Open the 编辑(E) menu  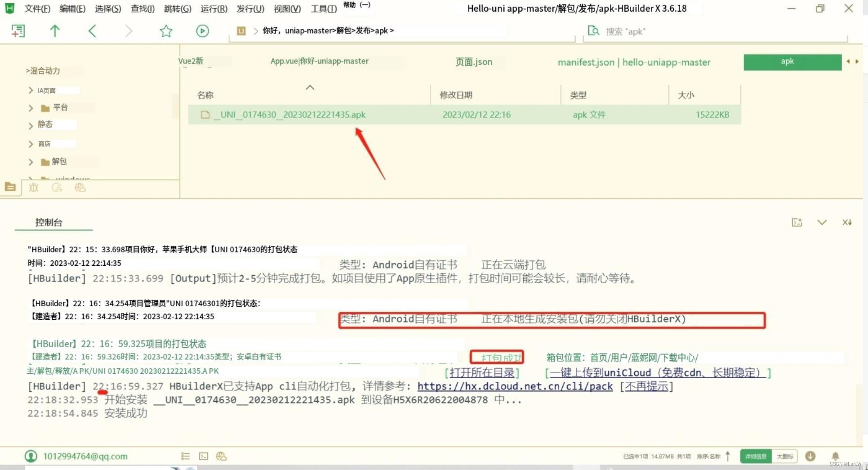point(72,9)
